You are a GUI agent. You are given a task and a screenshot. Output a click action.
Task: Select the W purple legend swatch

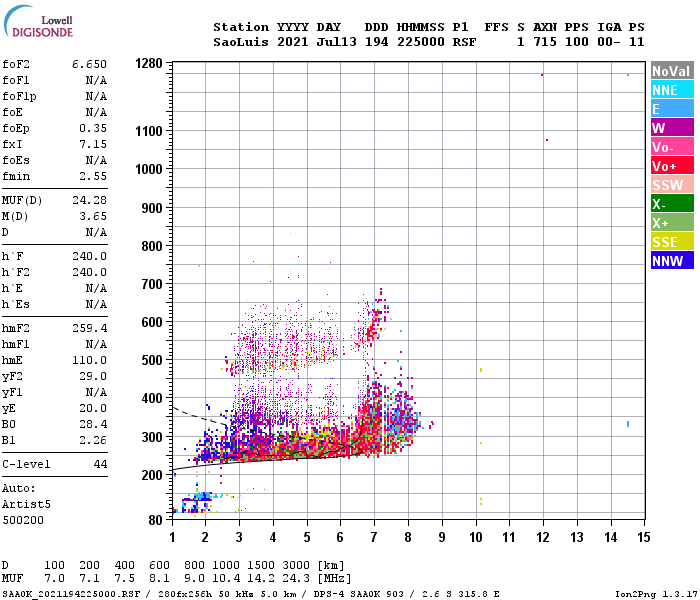[672, 128]
